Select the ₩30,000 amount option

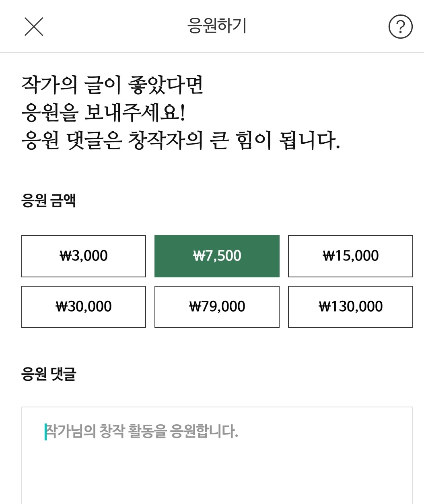pyautogui.click(x=84, y=307)
